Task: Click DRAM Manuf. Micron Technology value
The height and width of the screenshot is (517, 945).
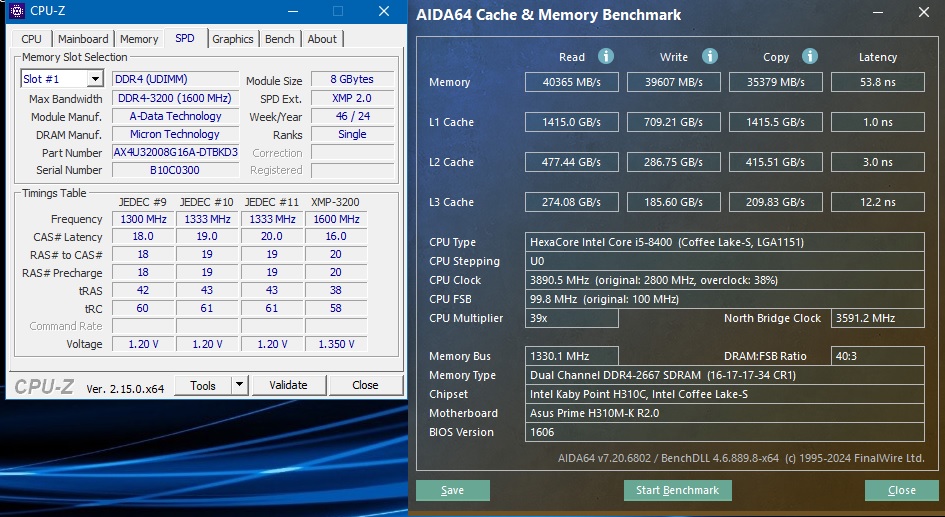Action: coord(175,134)
